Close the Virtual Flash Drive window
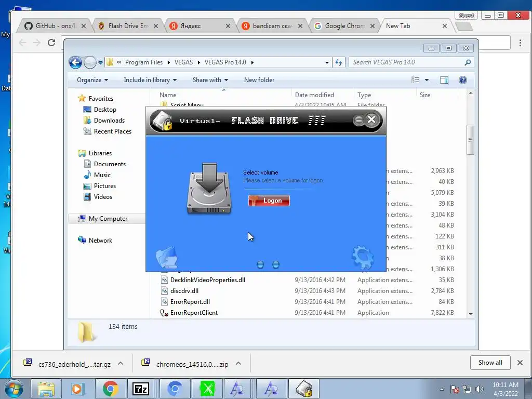Viewport: 532px width, 399px height. (x=371, y=119)
